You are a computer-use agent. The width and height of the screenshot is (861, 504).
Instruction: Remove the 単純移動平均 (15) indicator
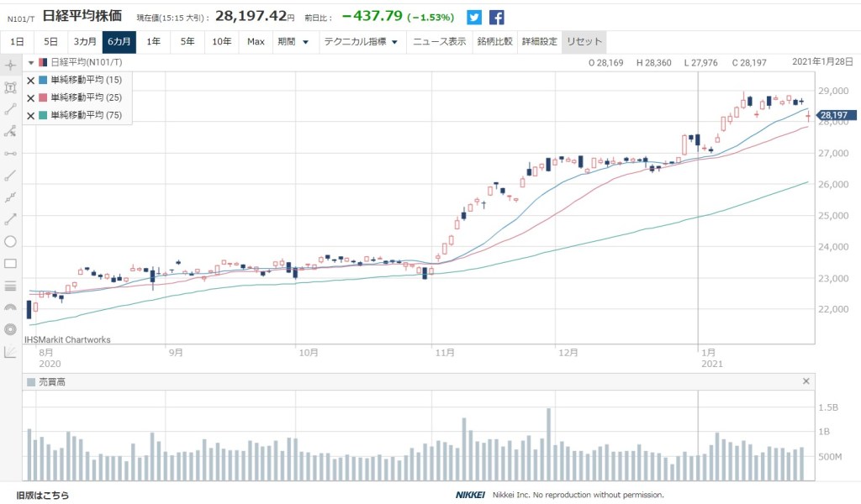tap(31, 81)
